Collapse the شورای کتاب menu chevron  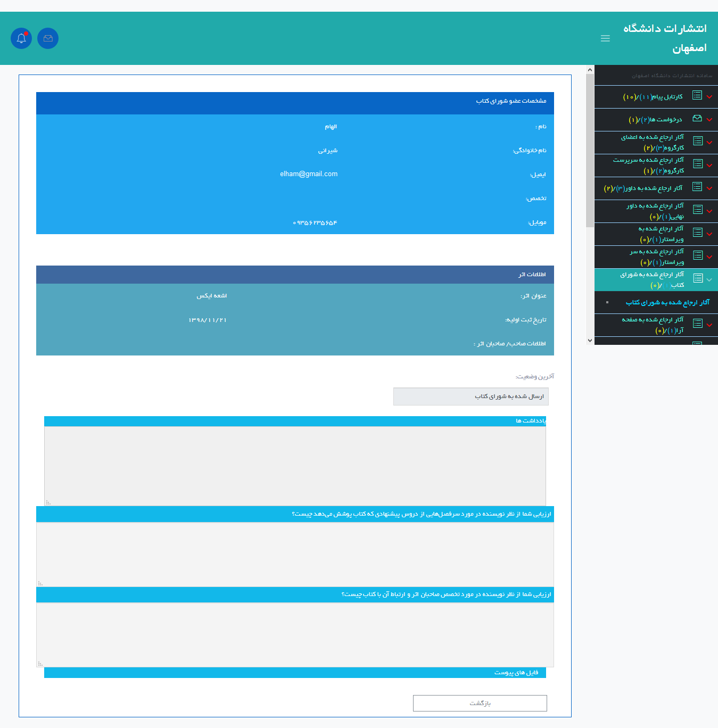tap(709, 279)
